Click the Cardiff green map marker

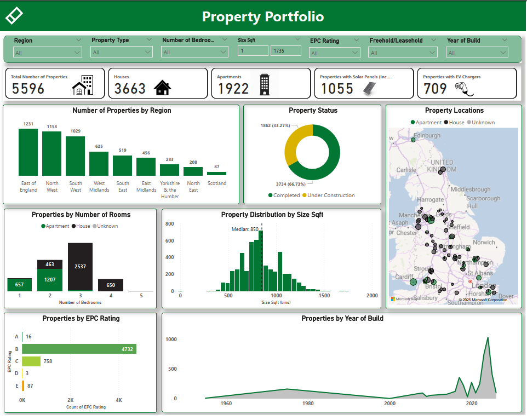(414, 282)
